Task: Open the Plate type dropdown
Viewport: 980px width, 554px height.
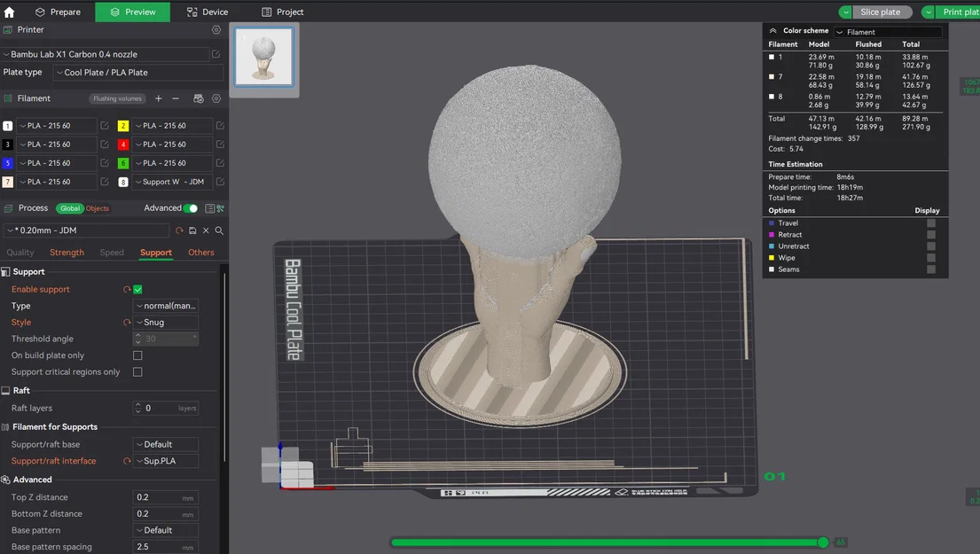Action: [x=137, y=73]
